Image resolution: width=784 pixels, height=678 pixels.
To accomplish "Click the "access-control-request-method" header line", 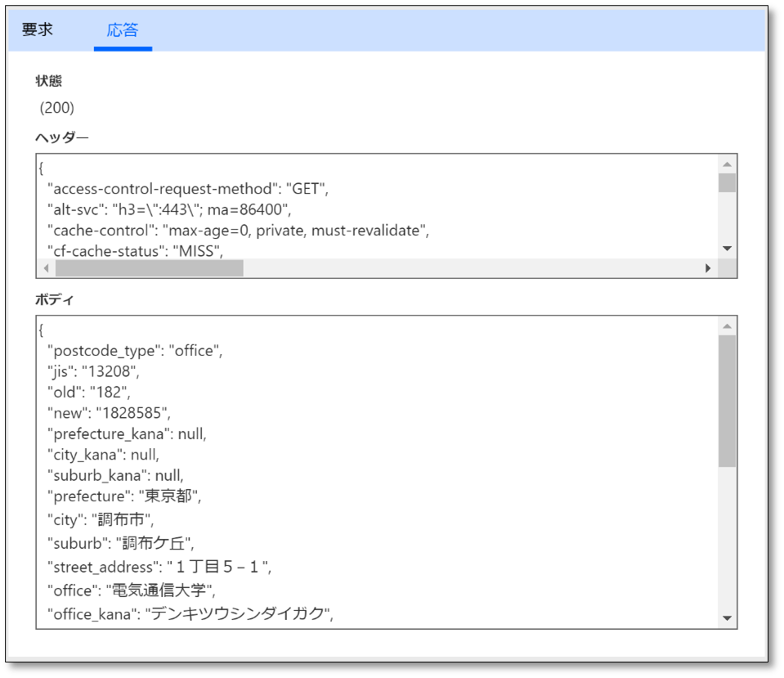I will (188, 189).
